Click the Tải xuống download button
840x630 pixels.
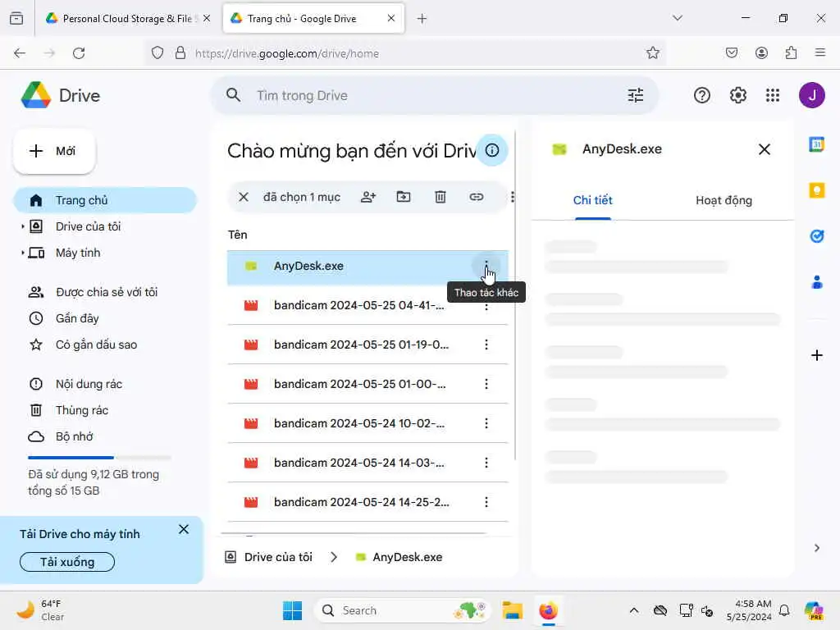[67, 562]
